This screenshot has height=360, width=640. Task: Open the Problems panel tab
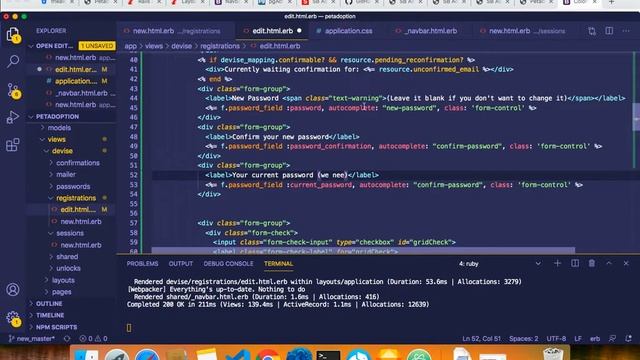tap(142, 264)
